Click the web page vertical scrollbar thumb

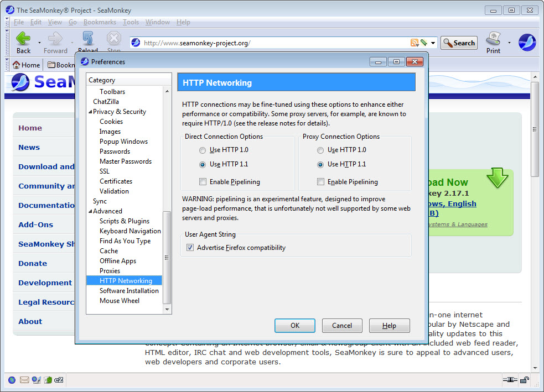tap(535, 129)
